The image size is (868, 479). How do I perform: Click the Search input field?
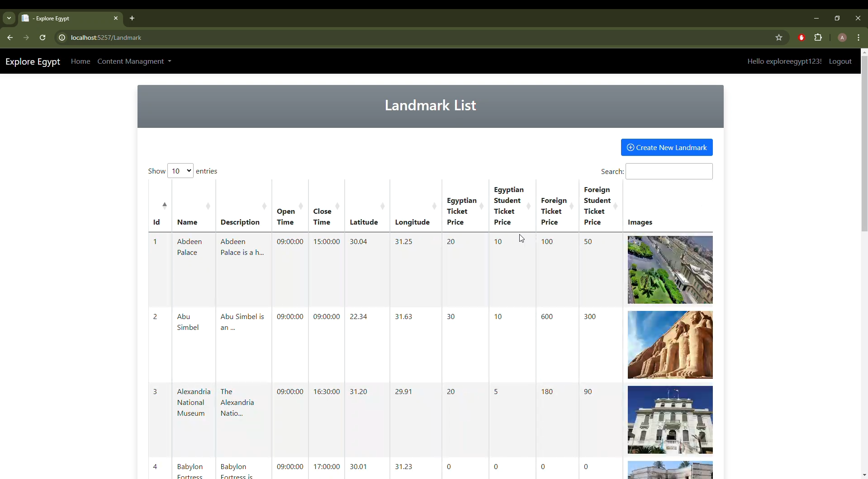(669, 171)
